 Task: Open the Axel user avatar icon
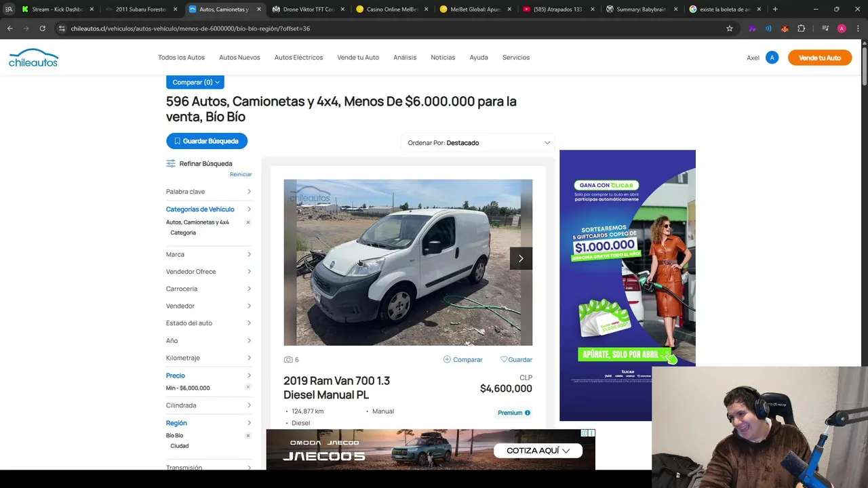pyautogui.click(x=772, y=58)
